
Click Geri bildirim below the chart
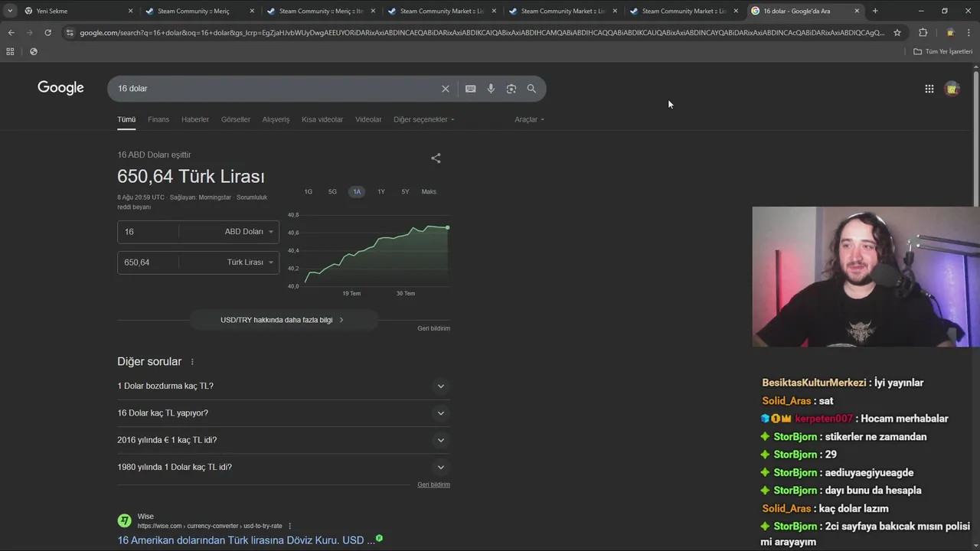[433, 328]
